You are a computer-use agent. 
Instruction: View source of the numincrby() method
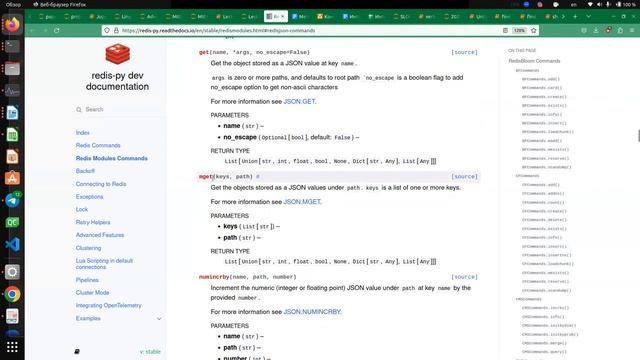464,277
